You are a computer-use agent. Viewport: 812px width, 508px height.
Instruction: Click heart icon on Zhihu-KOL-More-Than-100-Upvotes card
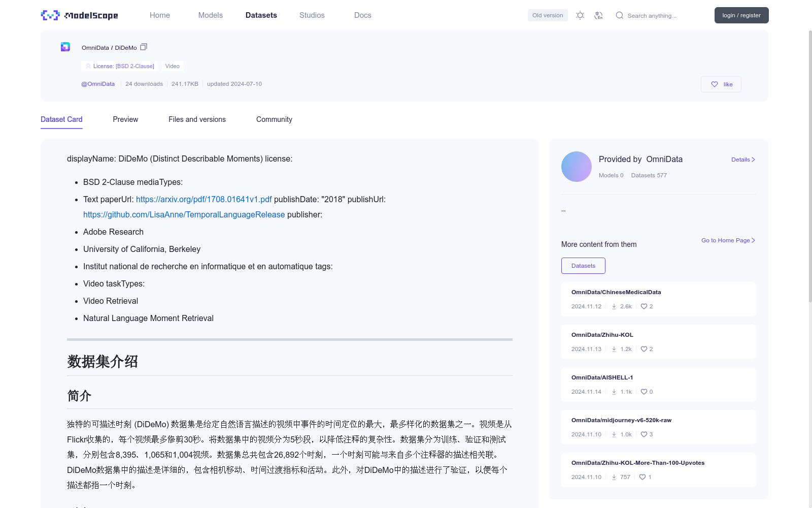(x=642, y=477)
